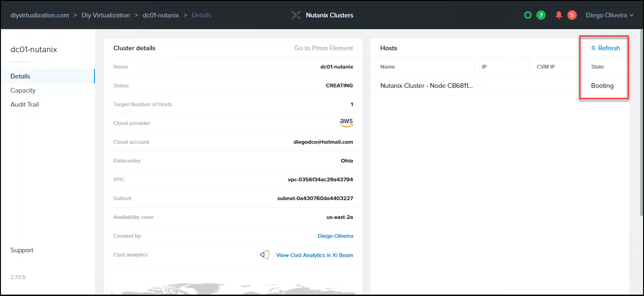This screenshot has height=296, width=644.
Task: Click the green badge showing 7
Action: 541,15
